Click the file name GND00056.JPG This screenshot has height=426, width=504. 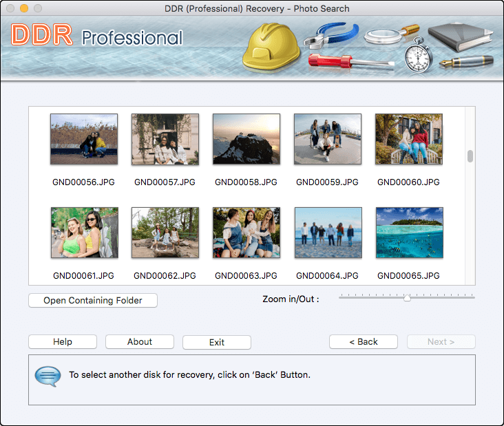(83, 182)
